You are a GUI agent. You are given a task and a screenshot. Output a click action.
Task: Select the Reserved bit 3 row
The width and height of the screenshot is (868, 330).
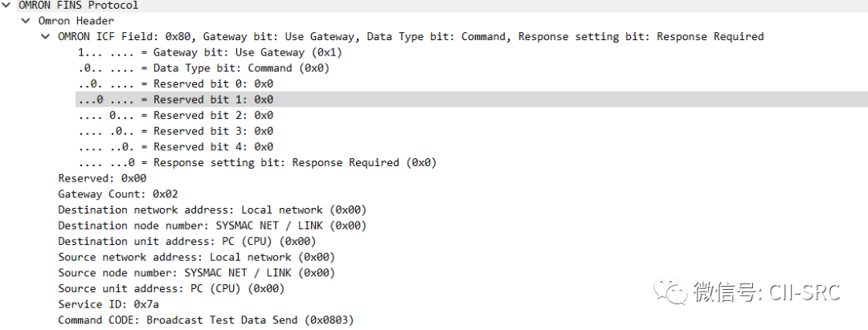[x=175, y=131]
